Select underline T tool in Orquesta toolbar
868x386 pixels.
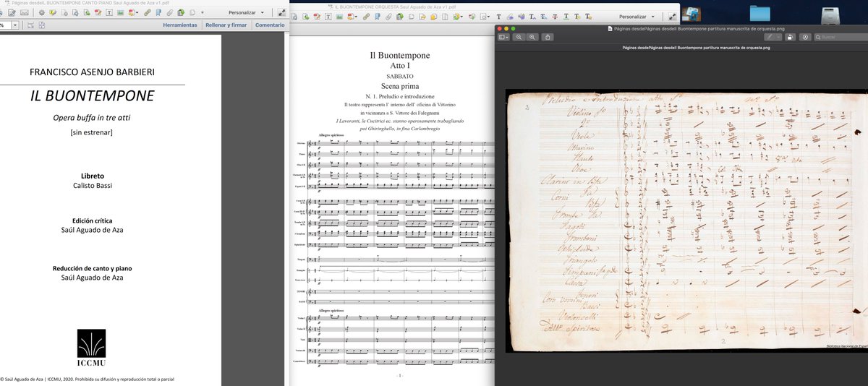(x=566, y=17)
